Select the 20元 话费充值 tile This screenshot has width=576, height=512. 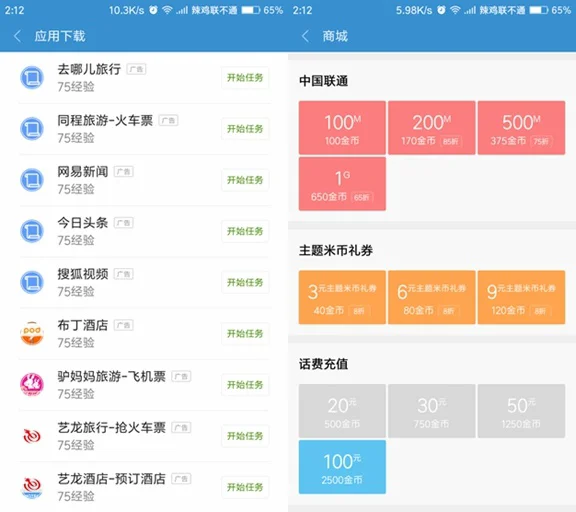tap(342, 411)
